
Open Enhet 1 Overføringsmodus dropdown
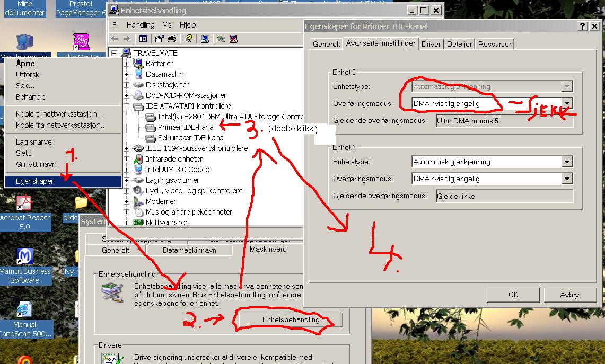pyautogui.click(x=567, y=179)
